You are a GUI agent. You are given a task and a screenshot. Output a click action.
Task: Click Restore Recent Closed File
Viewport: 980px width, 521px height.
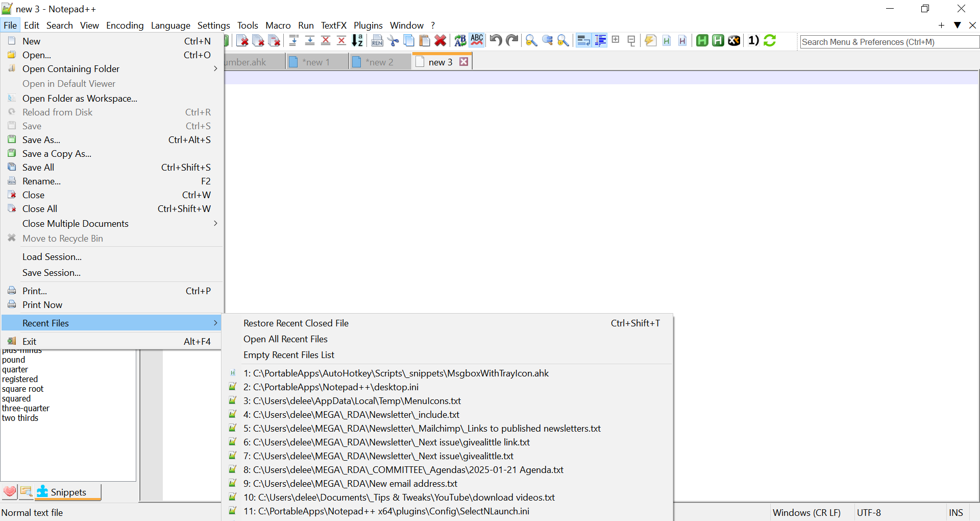448,323
